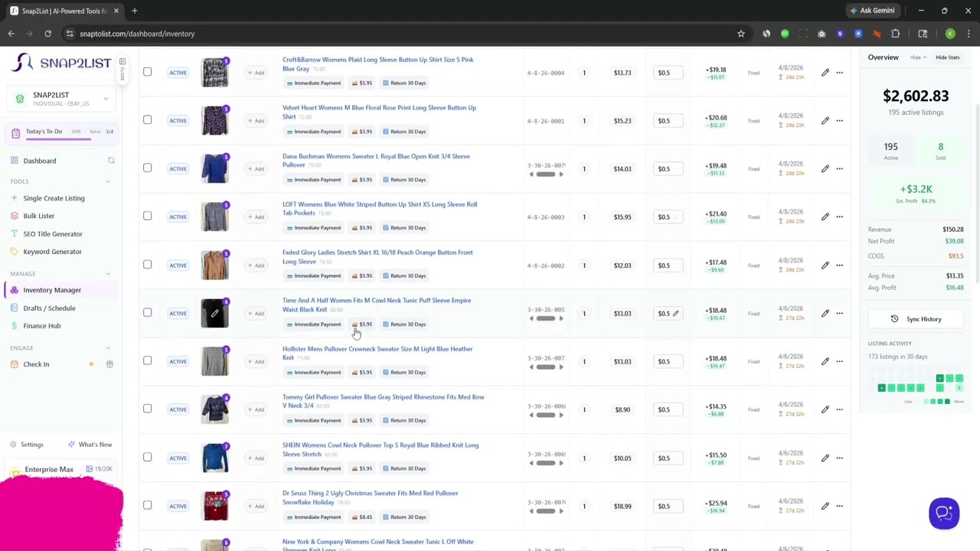
Task: Open the Chrome profile avatar
Action: [x=950, y=34]
